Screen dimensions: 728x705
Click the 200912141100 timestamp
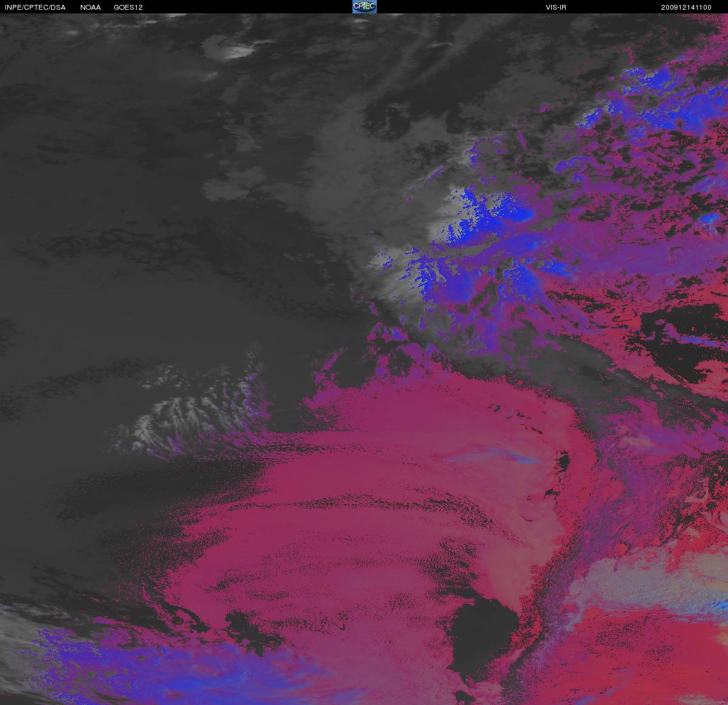coord(686,7)
